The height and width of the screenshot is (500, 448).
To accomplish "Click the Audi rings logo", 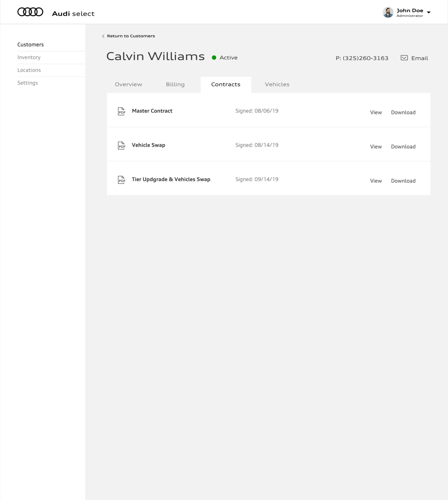I will [x=30, y=11].
